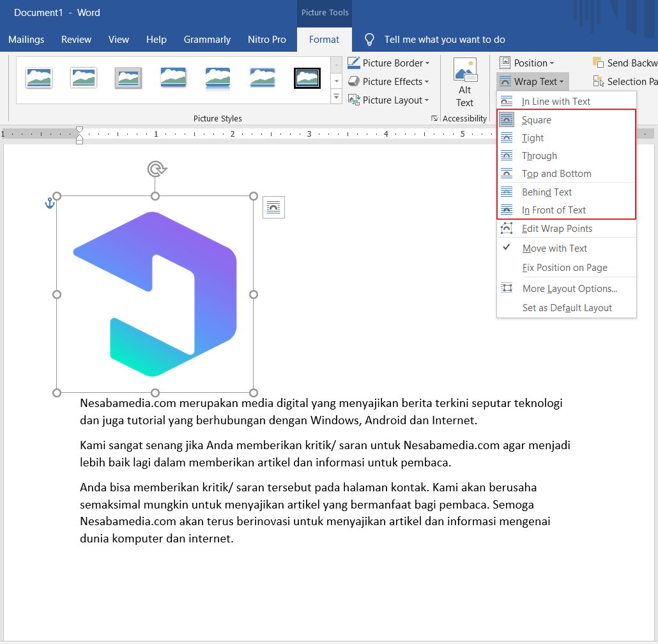Image resolution: width=658 pixels, height=644 pixels.
Task: Select the first picture style thumbnail
Action: point(39,78)
